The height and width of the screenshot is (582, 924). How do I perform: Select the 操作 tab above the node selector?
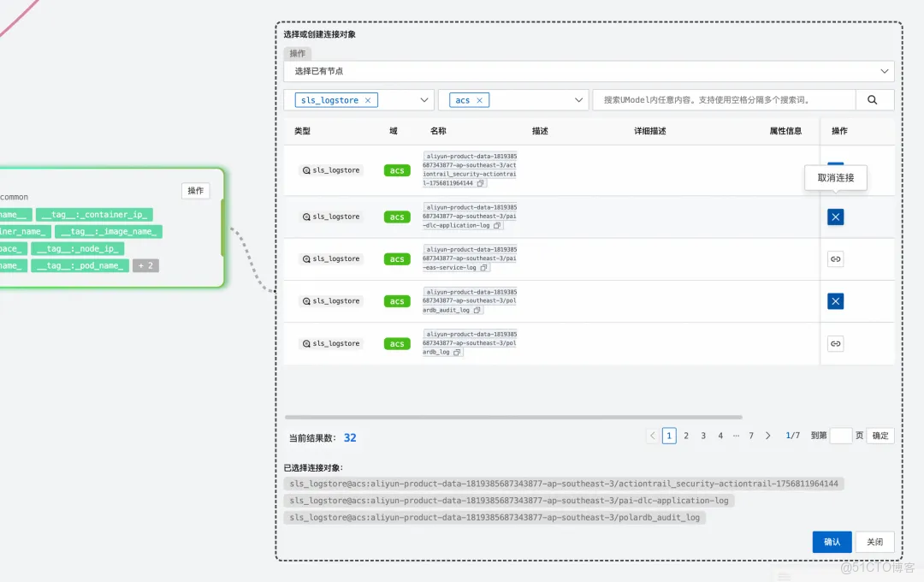[297, 53]
